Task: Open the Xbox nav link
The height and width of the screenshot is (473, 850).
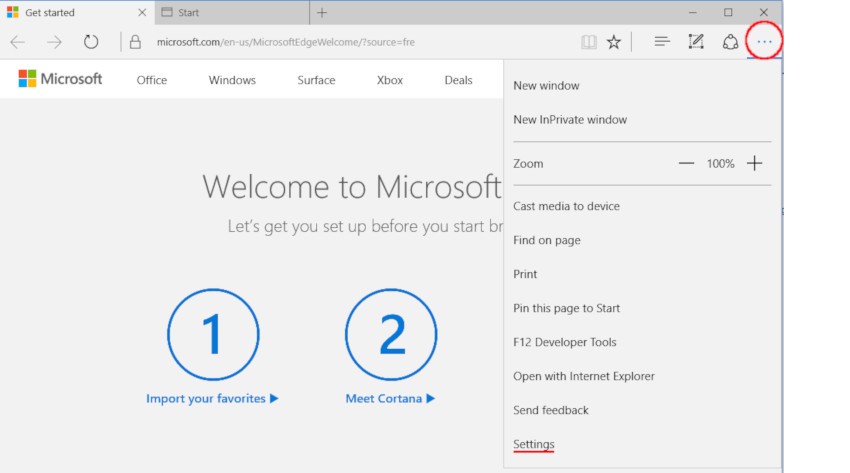Action: 390,80
